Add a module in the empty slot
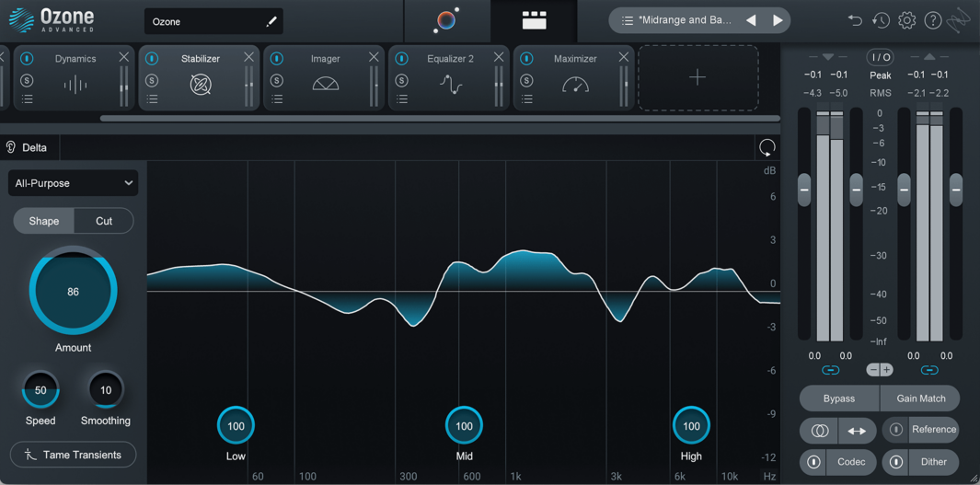The image size is (980, 485). (698, 78)
